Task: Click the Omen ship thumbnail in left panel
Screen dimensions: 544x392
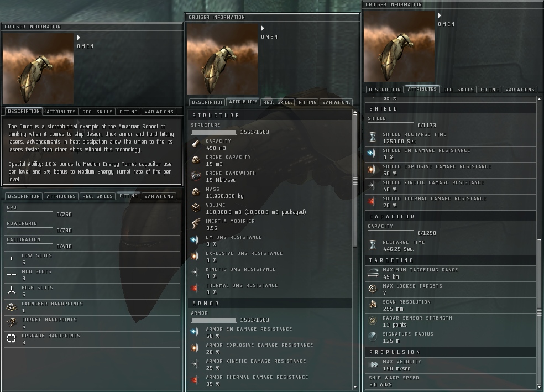Action: pyautogui.click(x=38, y=69)
